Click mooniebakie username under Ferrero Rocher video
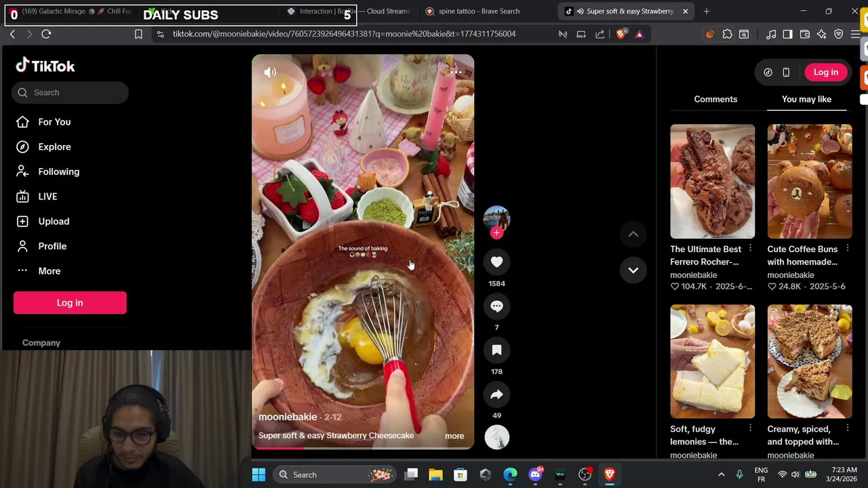The height and width of the screenshot is (488, 868). [x=693, y=274]
